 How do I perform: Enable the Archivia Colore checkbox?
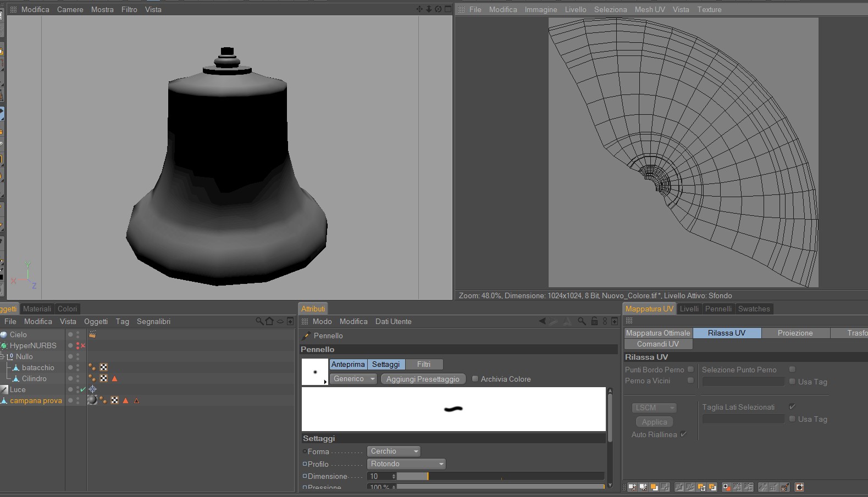point(475,379)
